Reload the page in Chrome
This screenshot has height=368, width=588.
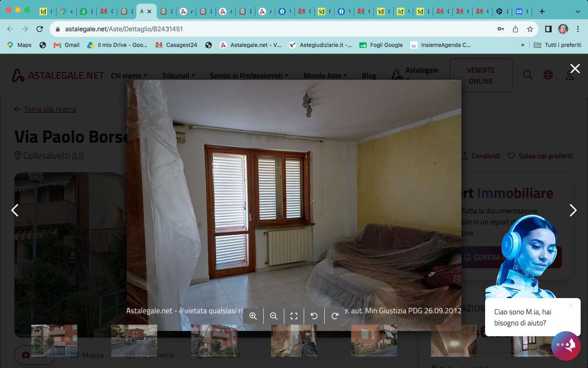(x=40, y=29)
